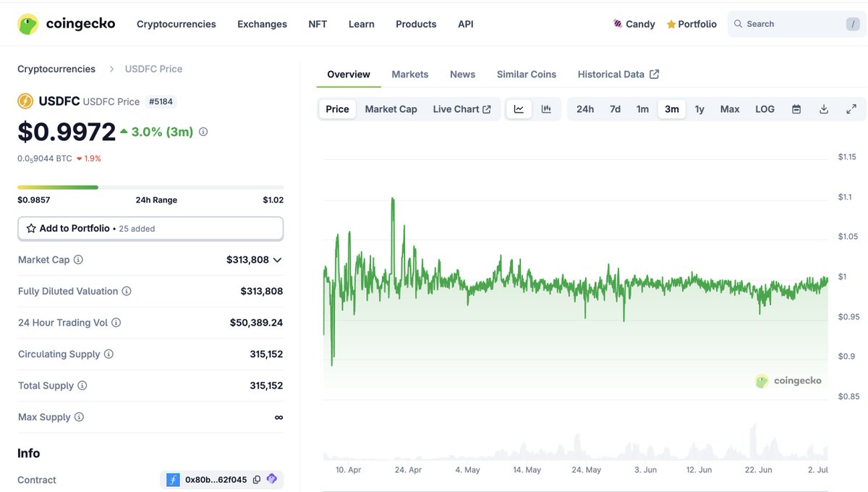
Task: Open the Exchanges nav menu
Action: [262, 24]
